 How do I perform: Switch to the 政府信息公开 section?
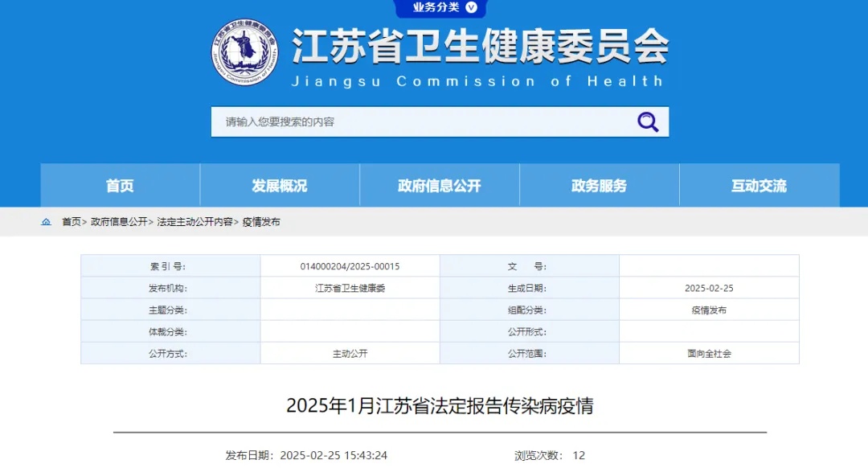pyautogui.click(x=438, y=186)
